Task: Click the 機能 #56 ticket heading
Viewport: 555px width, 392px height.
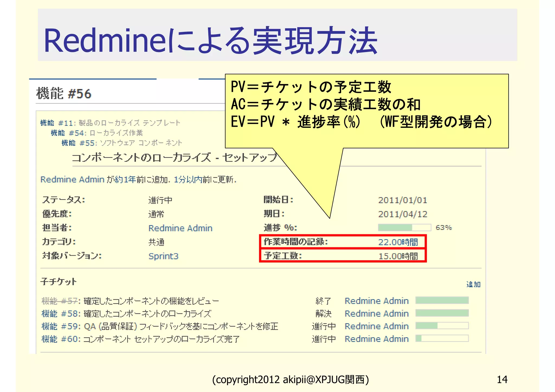Action: point(64,93)
